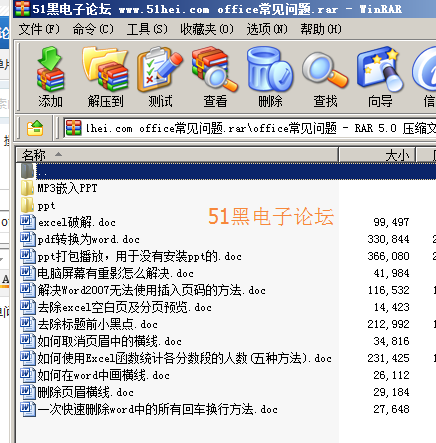This screenshot has height=443, width=436.
Task: Click the size value 29,184
Action: tap(391, 392)
